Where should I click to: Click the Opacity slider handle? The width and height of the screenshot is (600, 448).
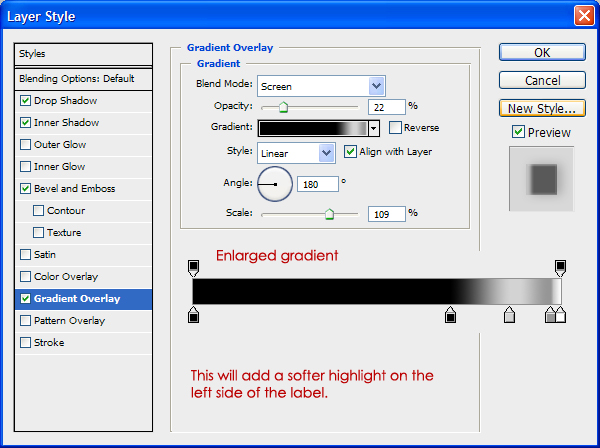pyautogui.click(x=283, y=107)
